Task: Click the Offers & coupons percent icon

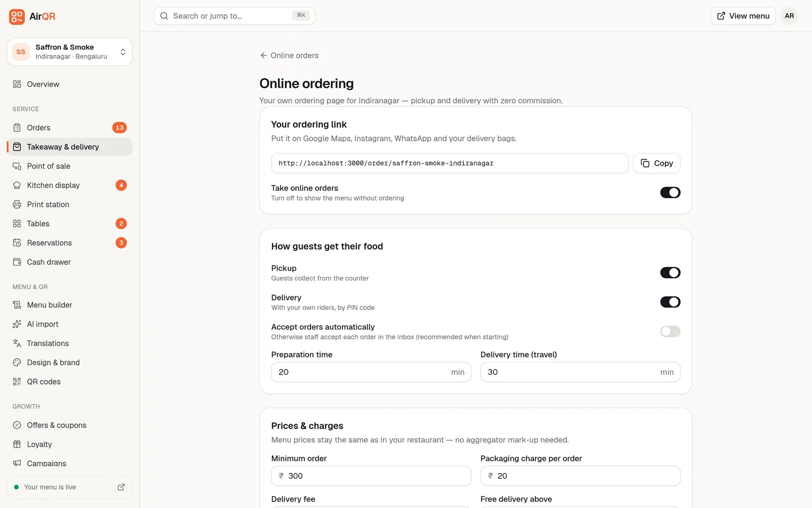Action: (x=17, y=425)
